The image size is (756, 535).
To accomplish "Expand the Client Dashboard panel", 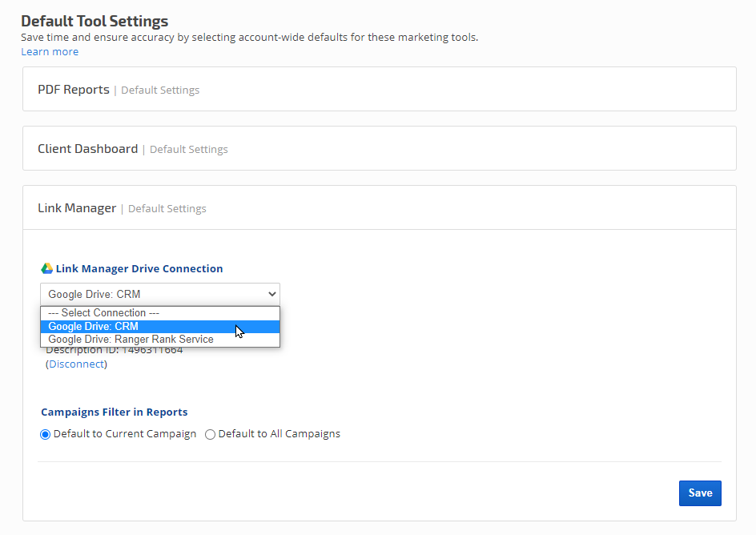I will click(87, 149).
